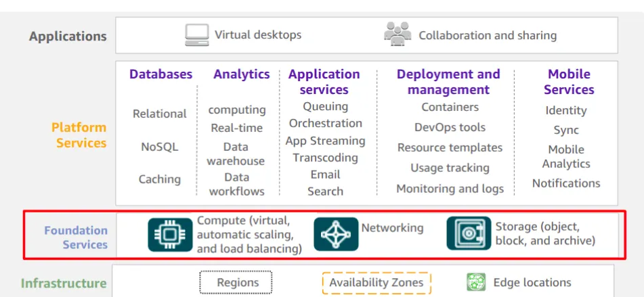Click the Application services heading
Viewport: 644px width, 297px height.
pyautogui.click(x=324, y=82)
